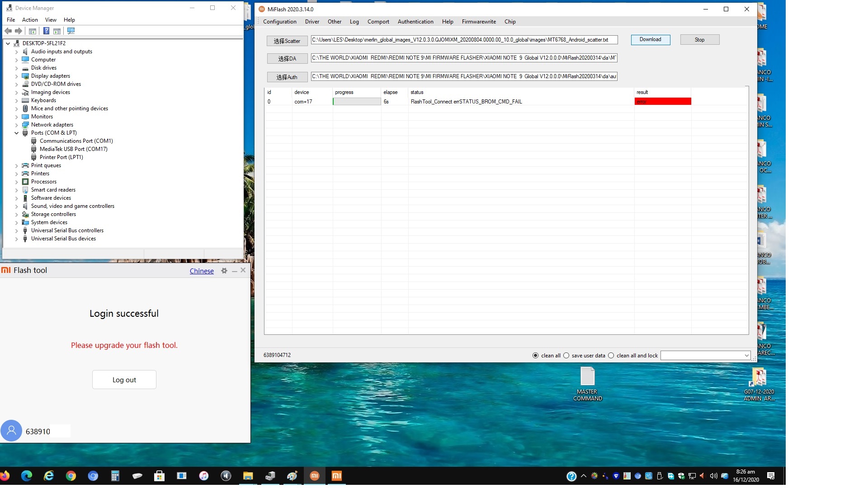The height and width of the screenshot is (488, 868).
Task: Click the progress bar for com=17
Action: coord(357,102)
